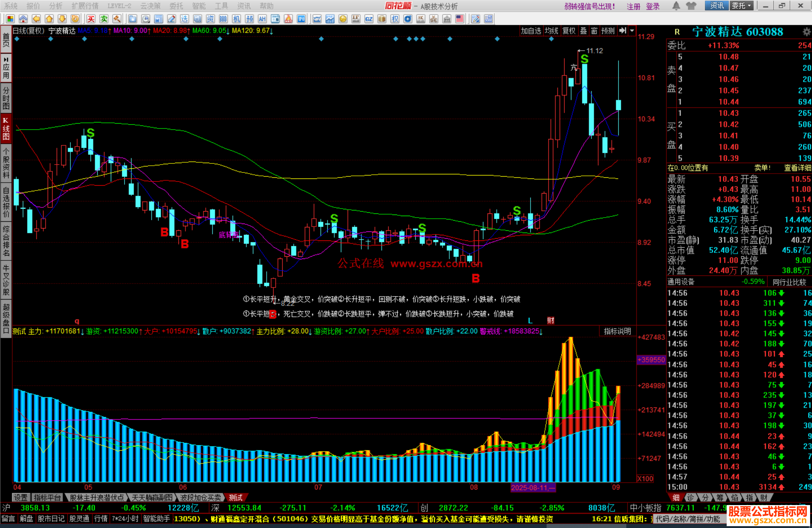Open the gear settings icon beside 603088

[x=806, y=32]
